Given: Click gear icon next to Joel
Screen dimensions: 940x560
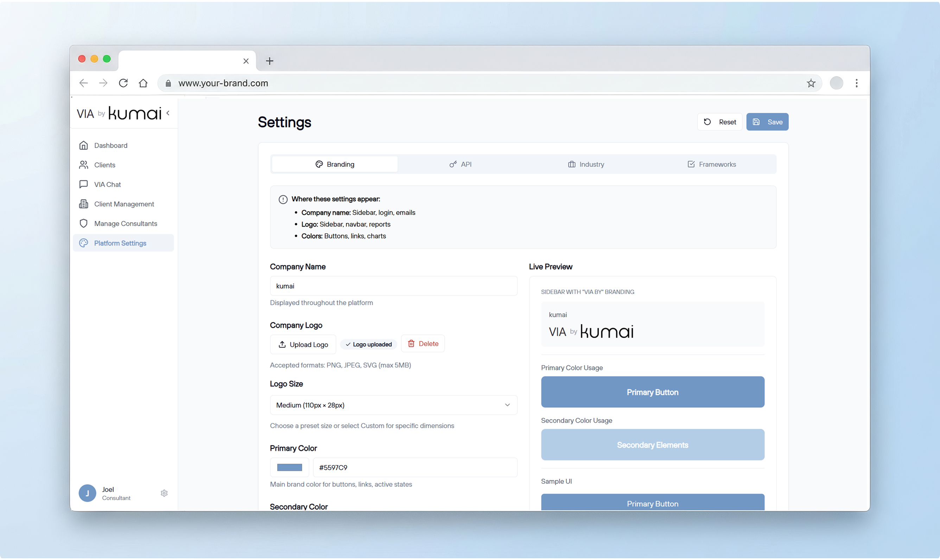Looking at the screenshot, I should [164, 493].
